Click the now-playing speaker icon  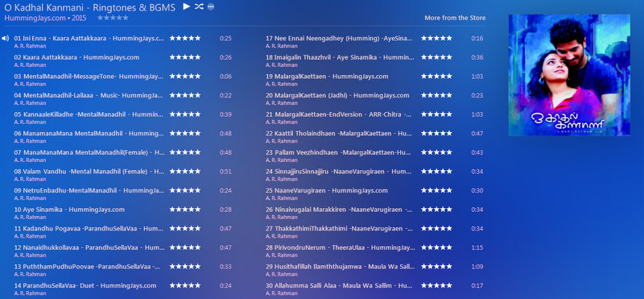coord(6,38)
